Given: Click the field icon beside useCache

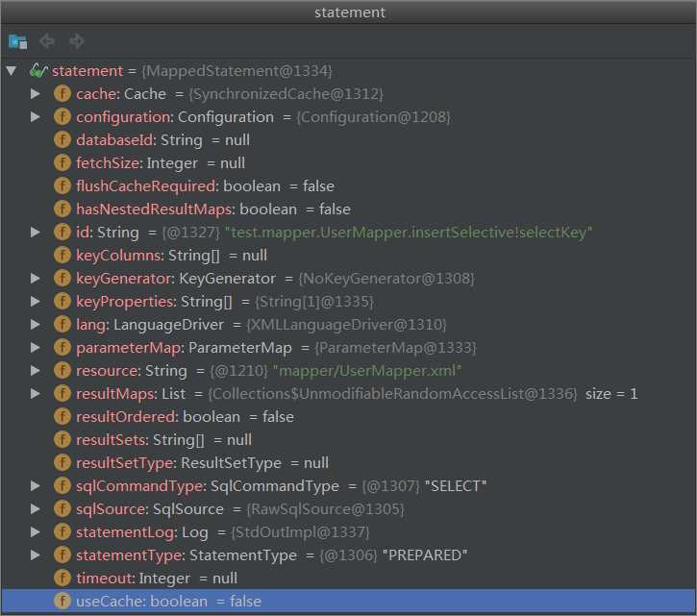Looking at the screenshot, I should 62,602.
